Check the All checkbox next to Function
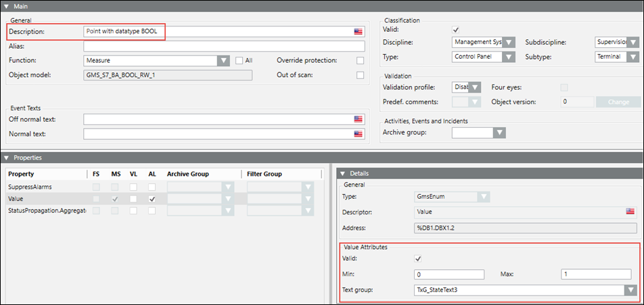The width and height of the screenshot is (644, 305). tap(239, 60)
